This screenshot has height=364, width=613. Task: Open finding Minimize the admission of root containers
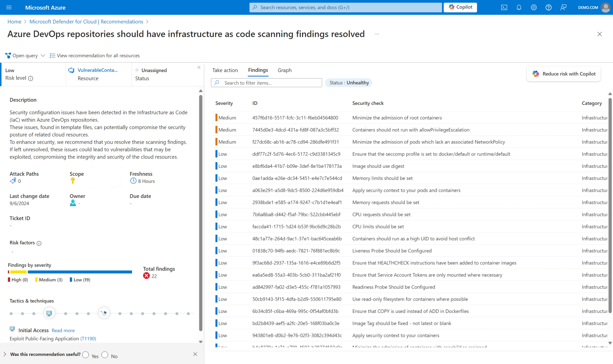(397, 118)
